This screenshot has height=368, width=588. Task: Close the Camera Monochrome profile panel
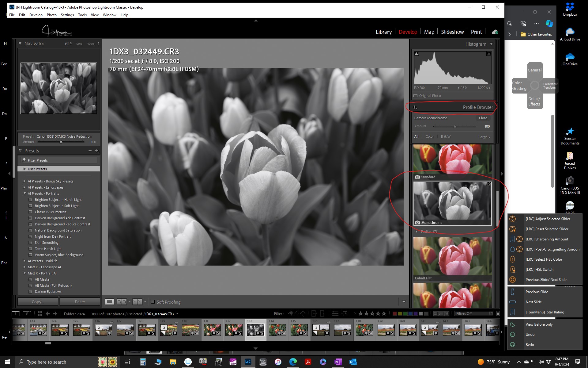(483, 118)
